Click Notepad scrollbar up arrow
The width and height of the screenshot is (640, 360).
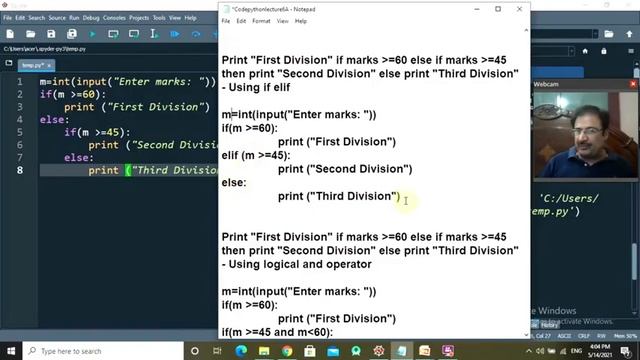coord(526,31)
